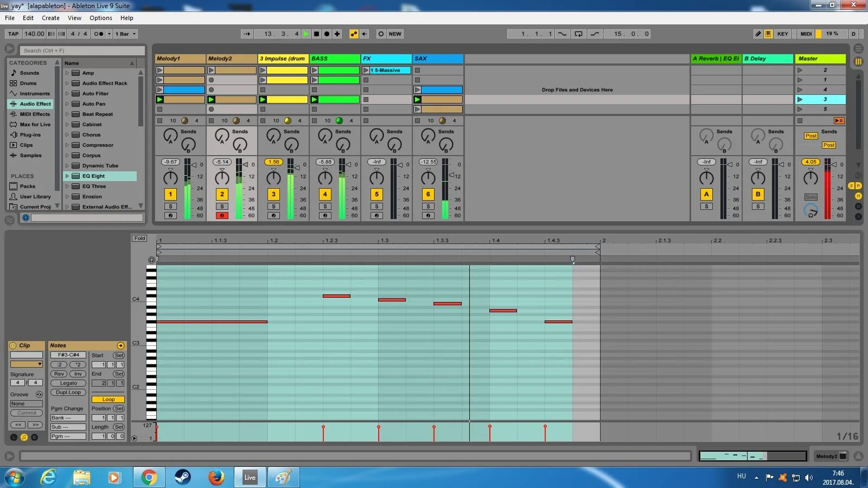The width and height of the screenshot is (868, 488).
Task: Launch the playing clip in BASS track
Action: click(314, 99)
